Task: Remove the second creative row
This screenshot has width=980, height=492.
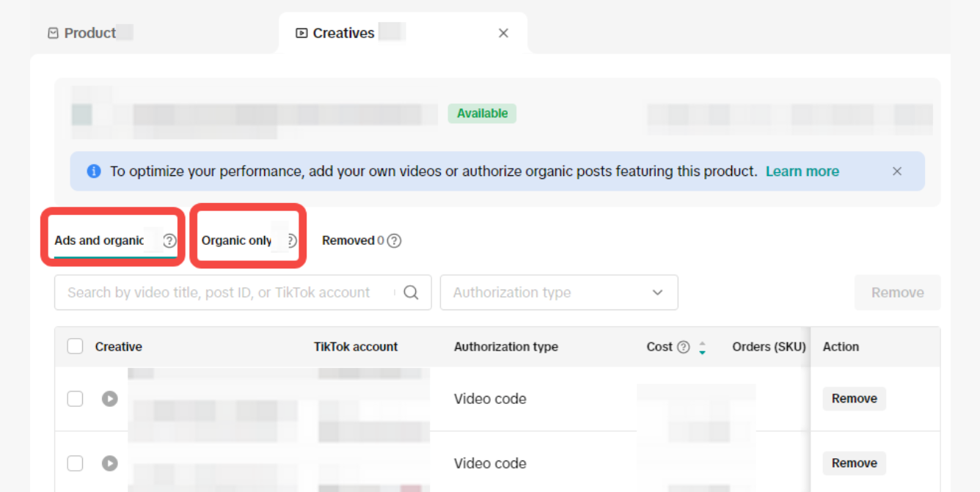Action: (854, 463)
